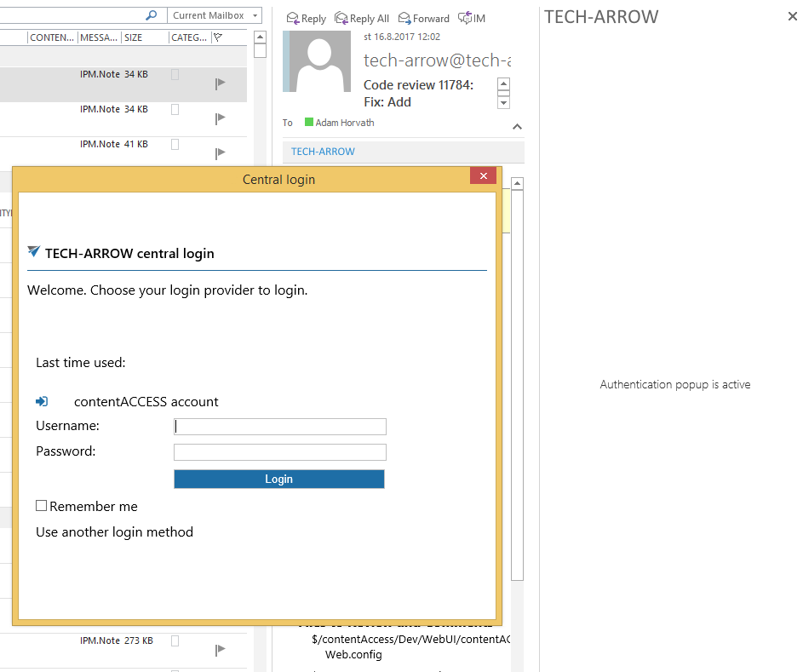The height and width of the screenshot is (672, 803).
Task: Click the Reply icon
Action: coord(292,18)
